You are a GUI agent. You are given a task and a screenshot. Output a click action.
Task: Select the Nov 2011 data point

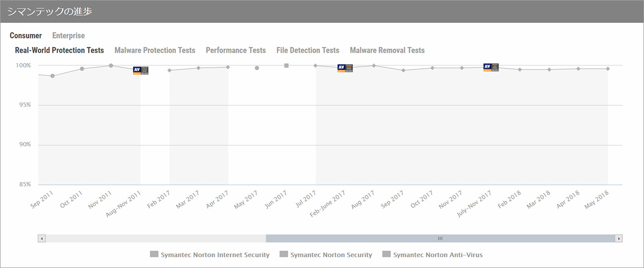point(111,65)
